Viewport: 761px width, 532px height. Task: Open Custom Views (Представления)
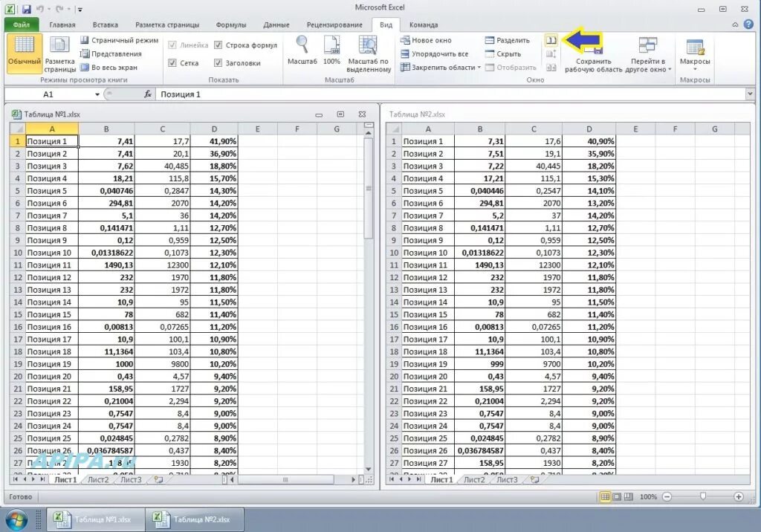point(111,54)
